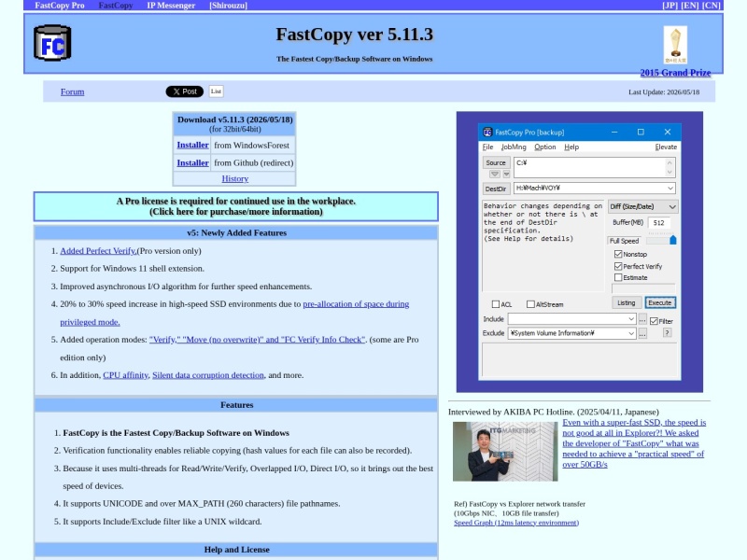This screenshot has height=560, width=747.
Task: Adjust the Full Speed slider handle
Action: pyautogui.click(x=672, y=240)
